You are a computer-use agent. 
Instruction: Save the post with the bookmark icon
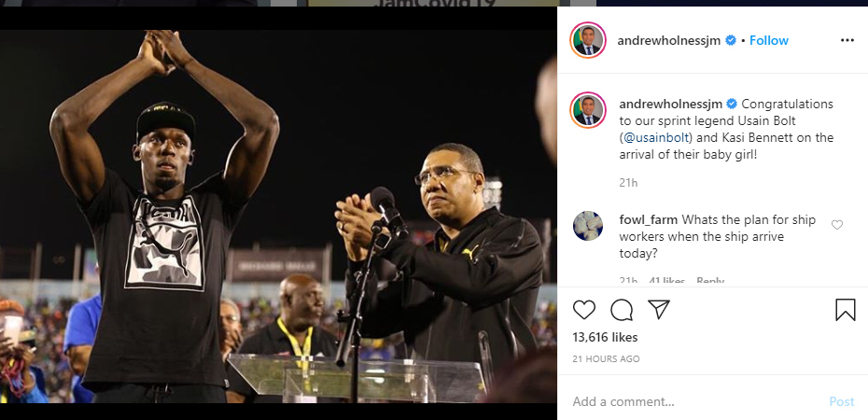click(846, 310)
